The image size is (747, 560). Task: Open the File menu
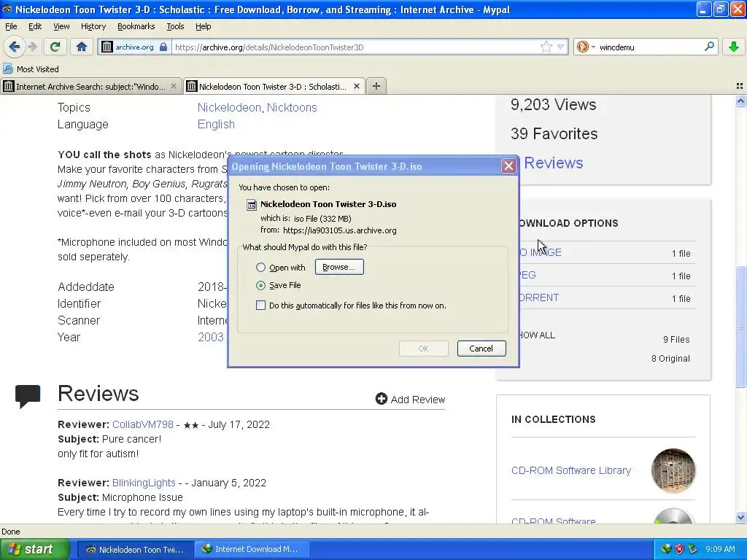point(11,26)
